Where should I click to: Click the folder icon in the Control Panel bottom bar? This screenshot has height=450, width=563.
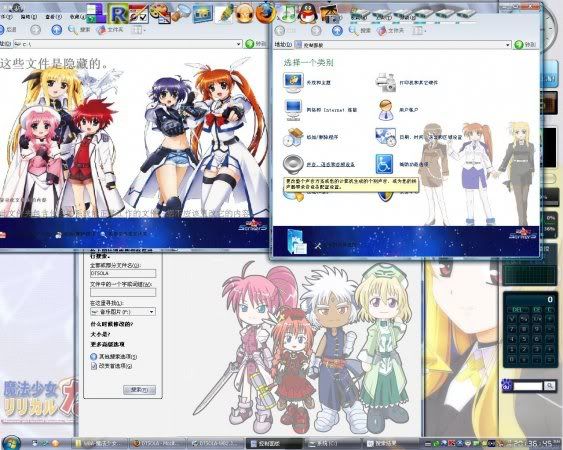[297, 243]
